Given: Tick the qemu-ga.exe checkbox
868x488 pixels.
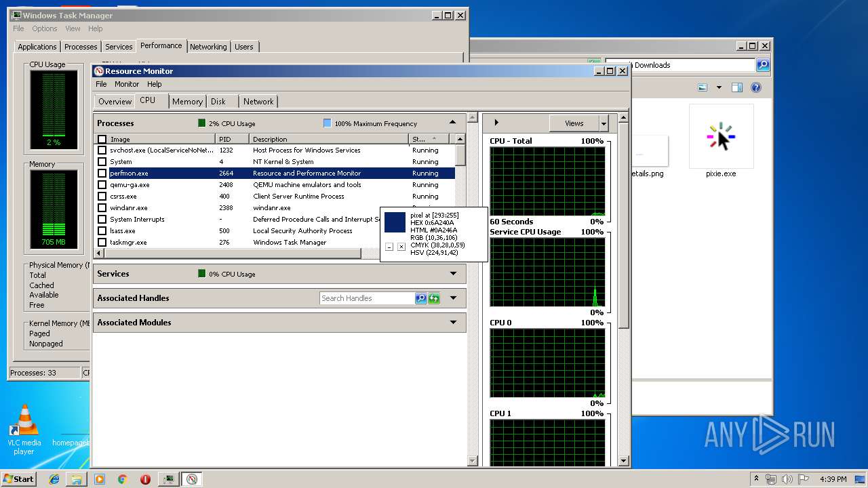Looking at the screenshot, I should pos(102,185).
